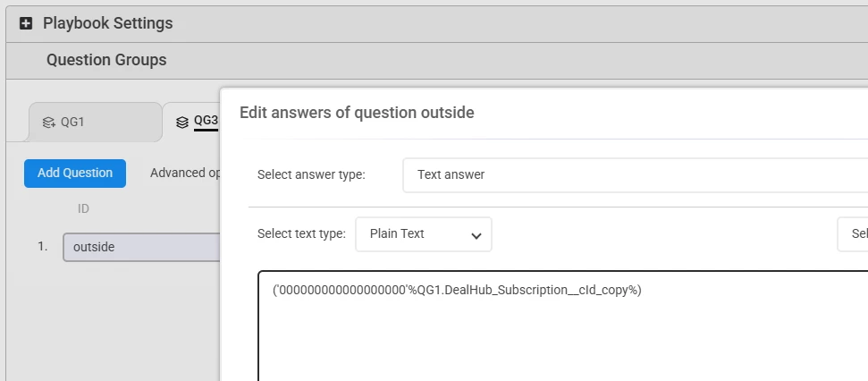Viewport: 868px width, 381px height.
Task: Select the QG3 question group tab
Action: coord(206,121)
